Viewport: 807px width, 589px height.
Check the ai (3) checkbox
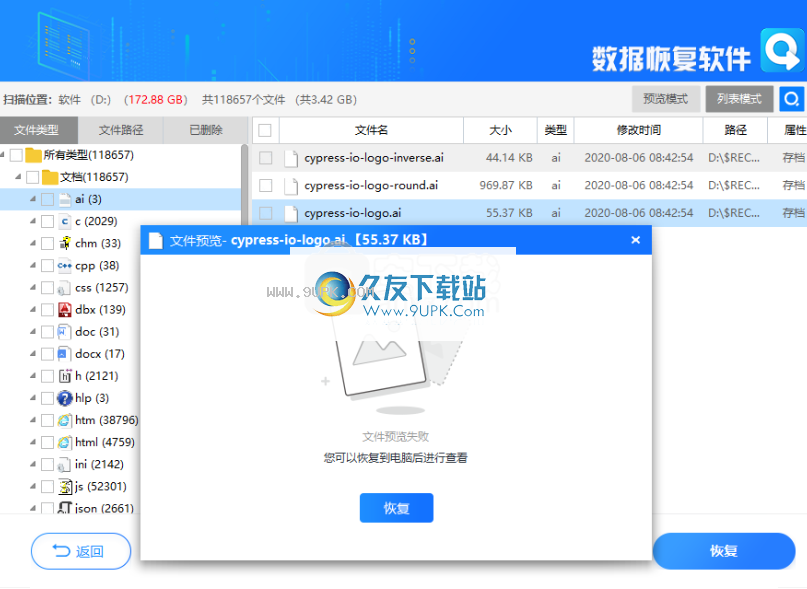pos(47,199)
